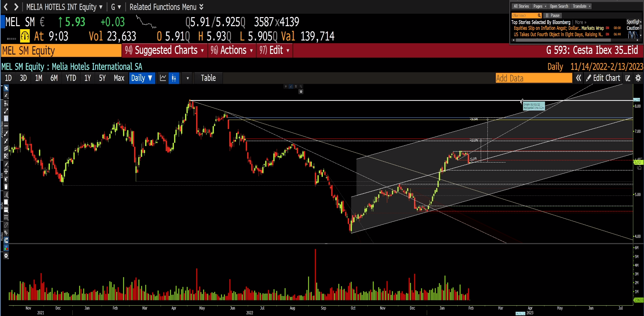Toggle the Table view
644x316 pixels.
(x=208, y=78)
